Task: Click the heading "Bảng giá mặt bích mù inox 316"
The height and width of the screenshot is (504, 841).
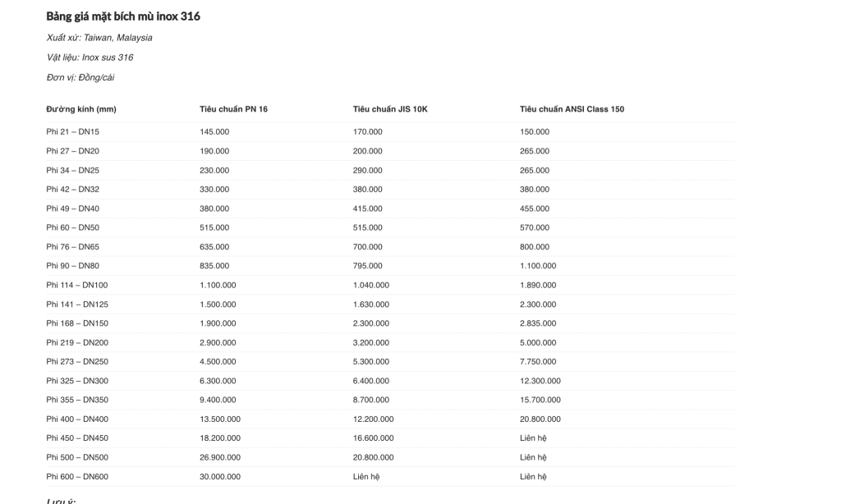Action: click(x=123, y=16)
